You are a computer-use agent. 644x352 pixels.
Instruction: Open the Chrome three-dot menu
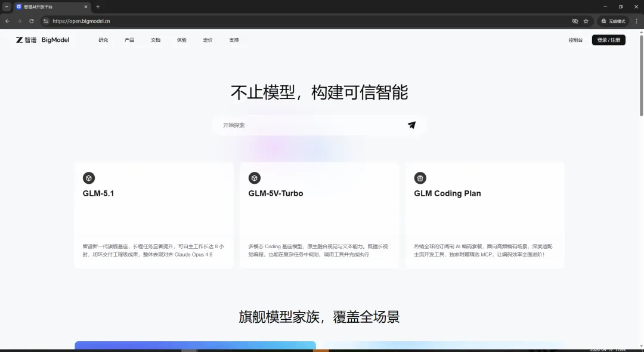pyautogui.click(x=637, y=21)
